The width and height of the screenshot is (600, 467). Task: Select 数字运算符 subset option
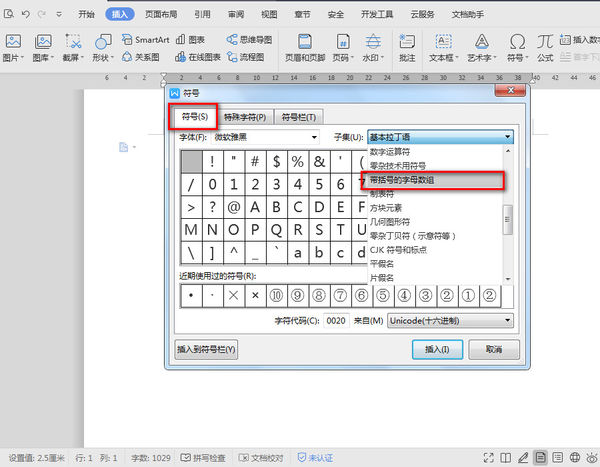click(x=435, y=152)
